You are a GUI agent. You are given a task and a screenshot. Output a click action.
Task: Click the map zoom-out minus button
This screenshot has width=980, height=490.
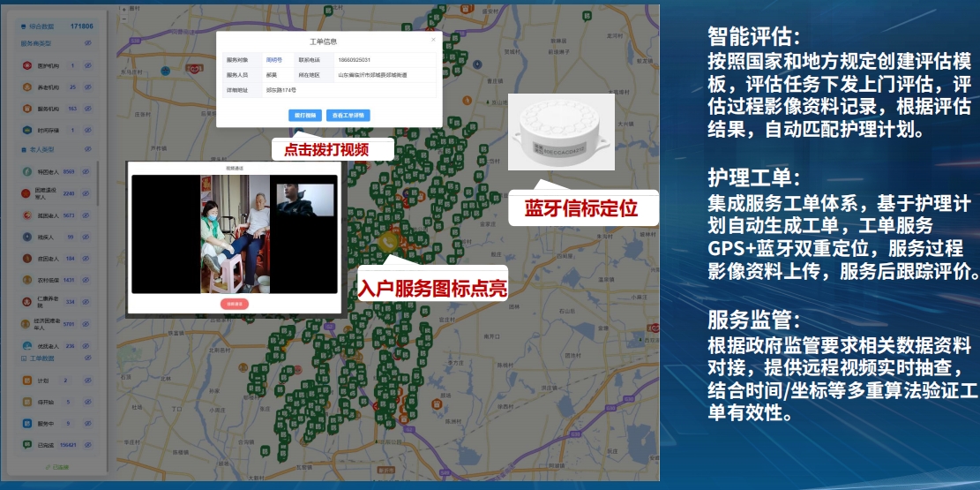pyautogui.click(x=123, y=19)
